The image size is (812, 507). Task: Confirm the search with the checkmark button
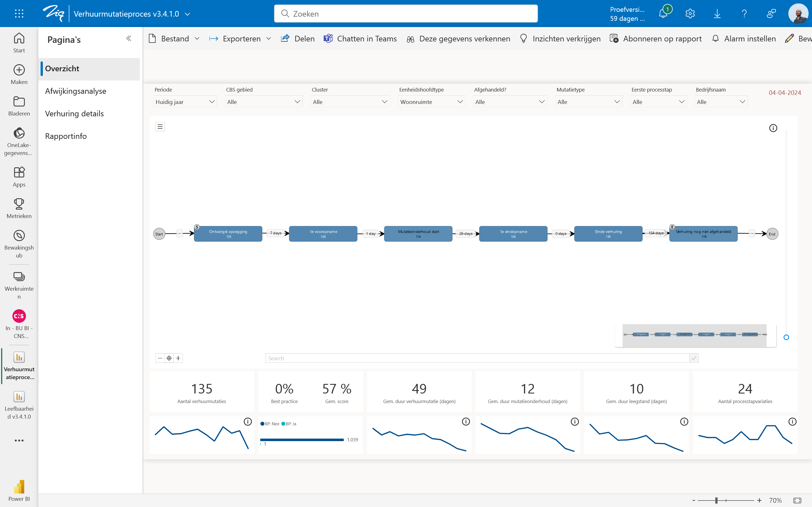694,358
